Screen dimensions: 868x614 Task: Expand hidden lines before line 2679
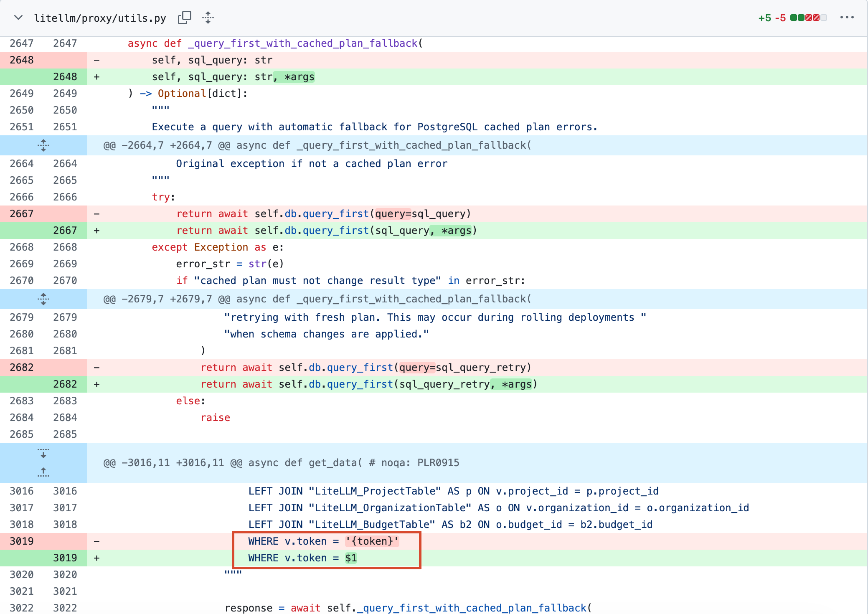click(43, 299)
